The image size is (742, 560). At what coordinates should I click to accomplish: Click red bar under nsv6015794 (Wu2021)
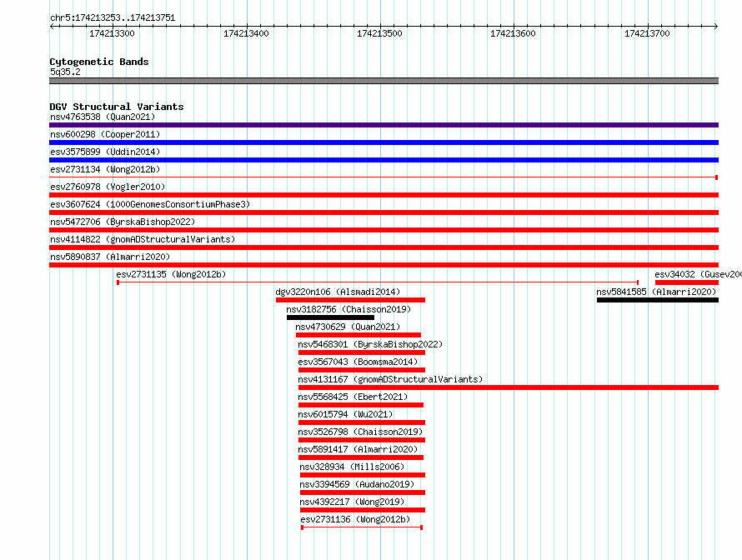click(x=362, y=422)
